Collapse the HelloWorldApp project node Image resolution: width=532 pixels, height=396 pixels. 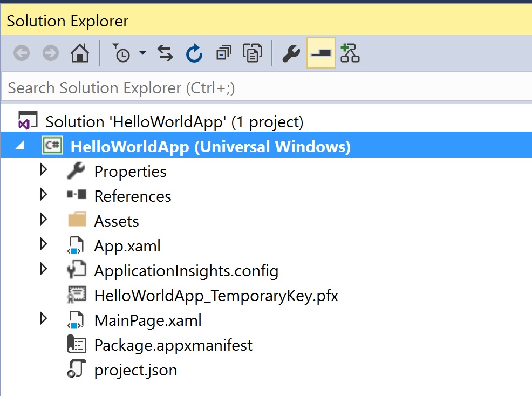[x=20, y=146]
